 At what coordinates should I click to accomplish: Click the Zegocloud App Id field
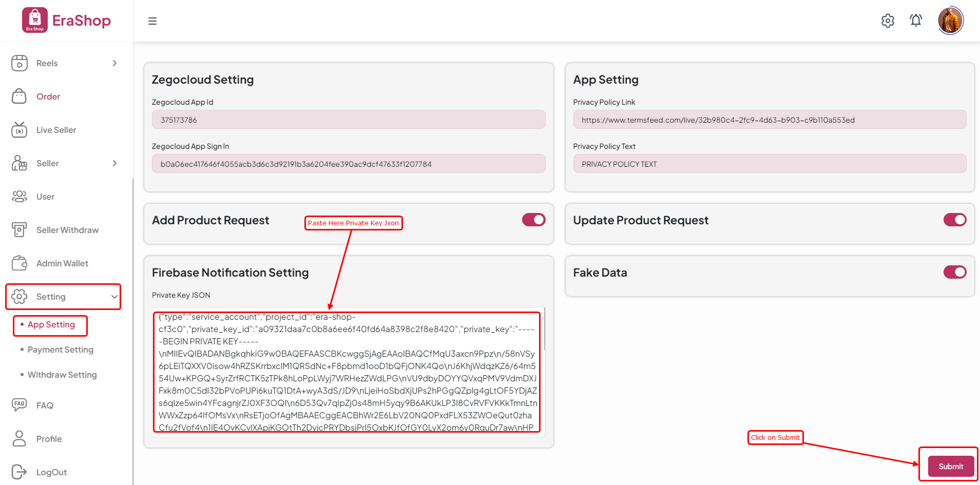(x=348, y=120)
